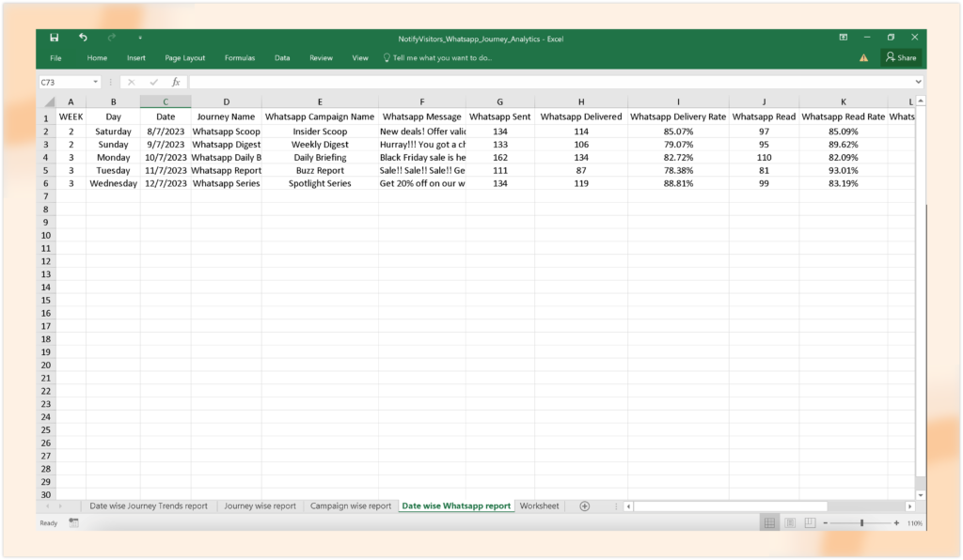Switch to Normal view in status bar

(x=769, y=523)
